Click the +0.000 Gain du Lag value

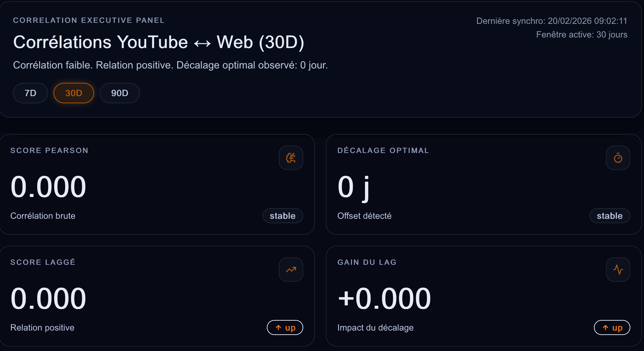coord(384,299)
